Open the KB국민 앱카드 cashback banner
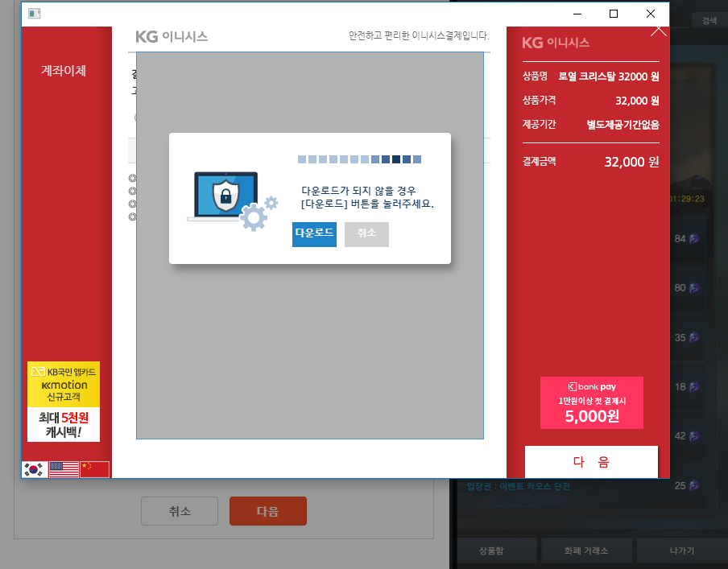Image resolution: width=728 pixels, height=569 pixels. click(64, 401)
